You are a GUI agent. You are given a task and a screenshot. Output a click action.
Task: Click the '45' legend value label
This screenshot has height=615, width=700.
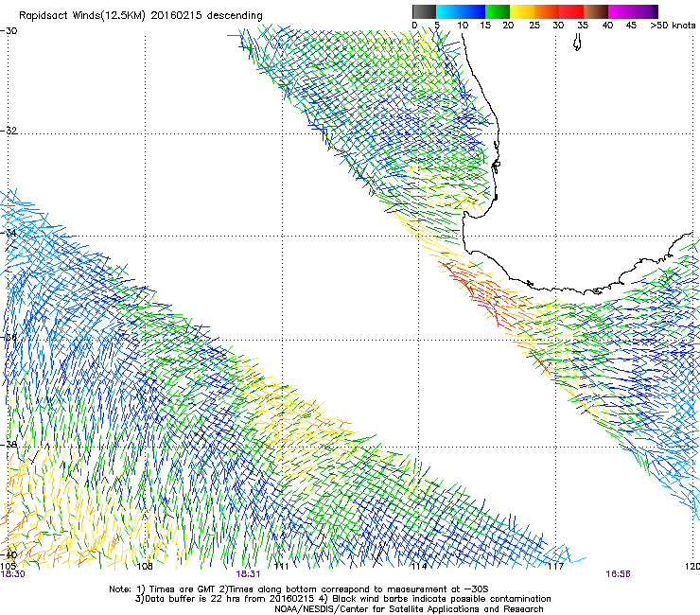[631, 26]
